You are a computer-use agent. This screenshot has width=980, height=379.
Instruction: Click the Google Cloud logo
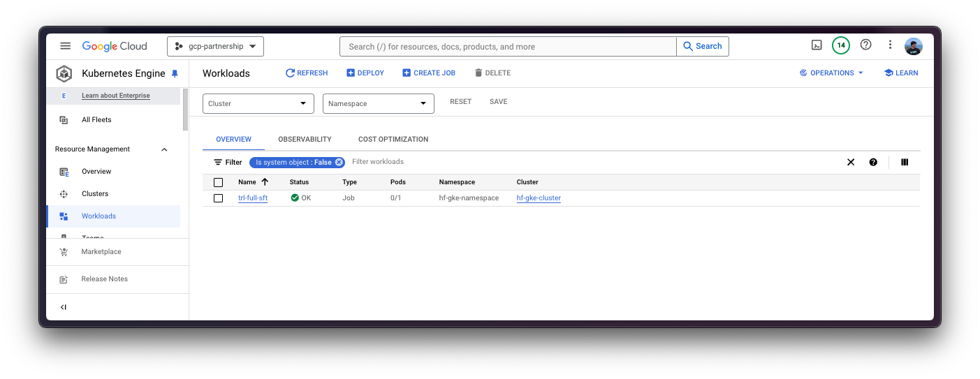[115, 46]
